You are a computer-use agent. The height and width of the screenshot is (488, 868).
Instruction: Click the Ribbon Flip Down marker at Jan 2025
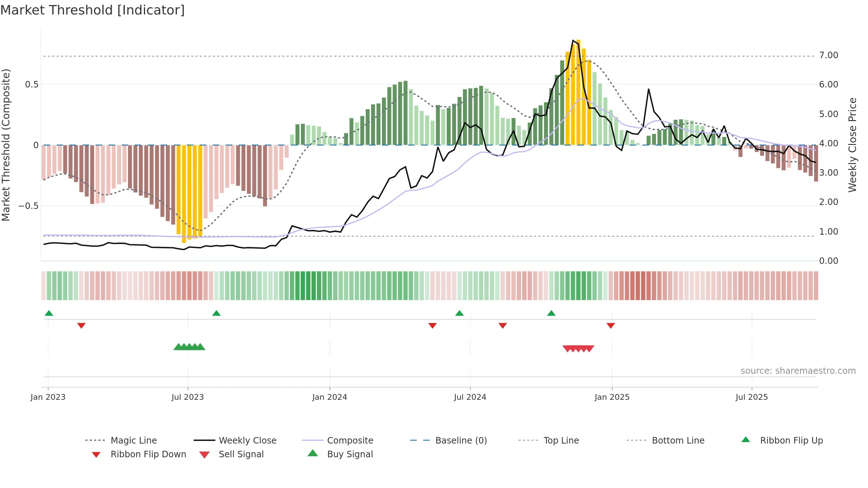point(611,326)
